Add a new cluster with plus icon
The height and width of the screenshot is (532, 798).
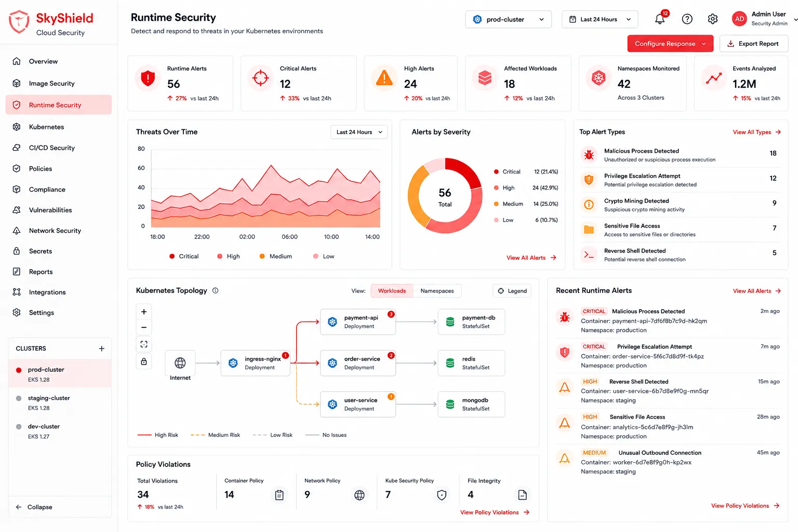point(102,349)
